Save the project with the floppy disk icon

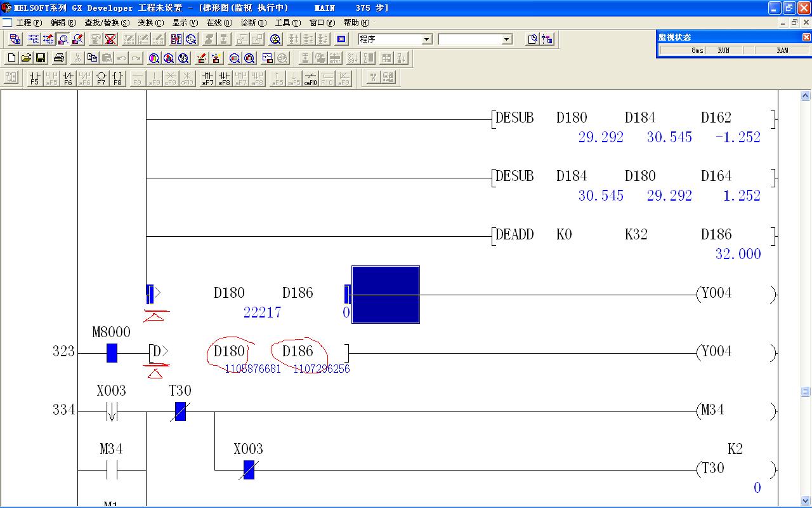pos(41,58)
